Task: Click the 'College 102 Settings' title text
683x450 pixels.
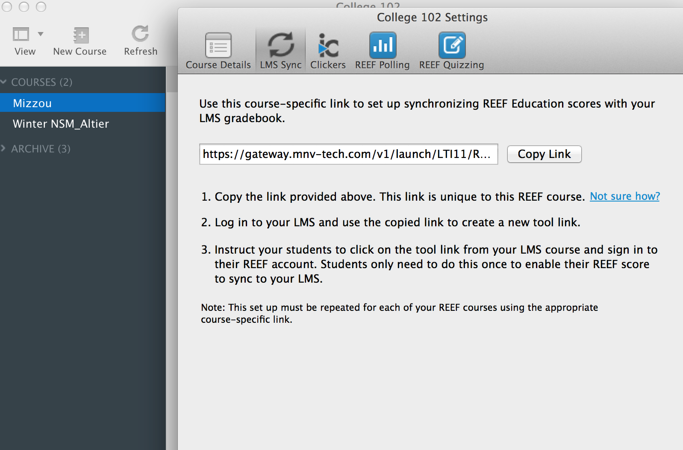Action: 432,17
